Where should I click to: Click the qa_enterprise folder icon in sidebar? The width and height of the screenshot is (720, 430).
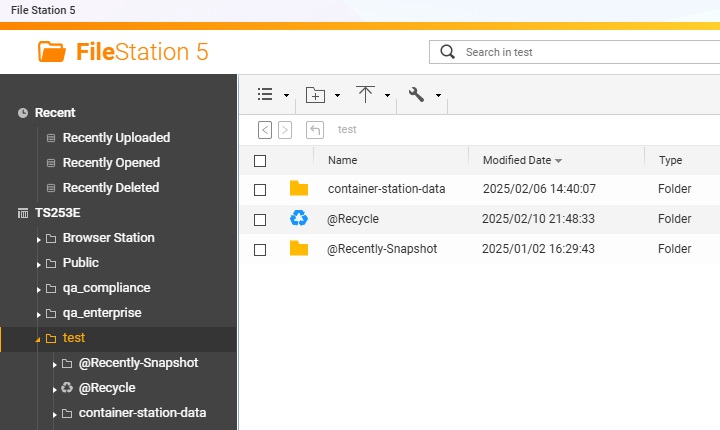pos(51,313)
